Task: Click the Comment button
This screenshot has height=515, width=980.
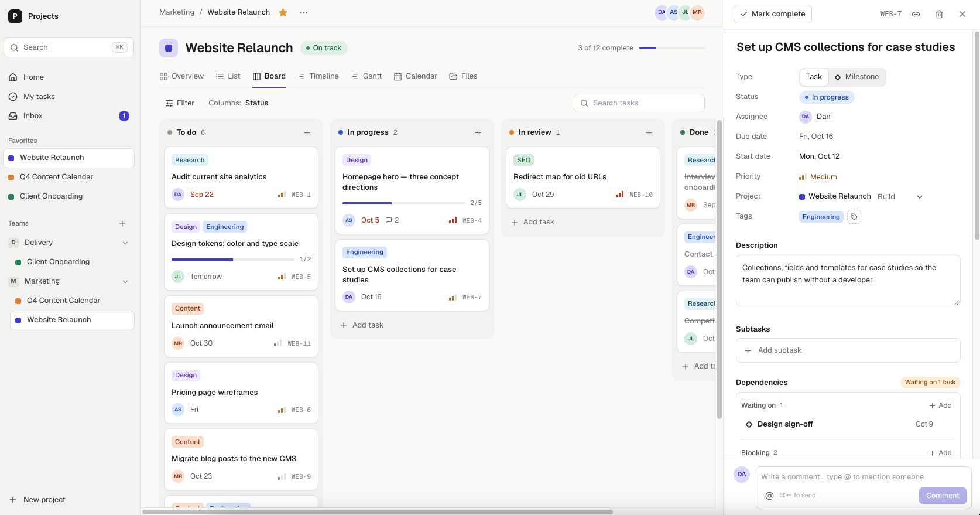Action: 943,496
